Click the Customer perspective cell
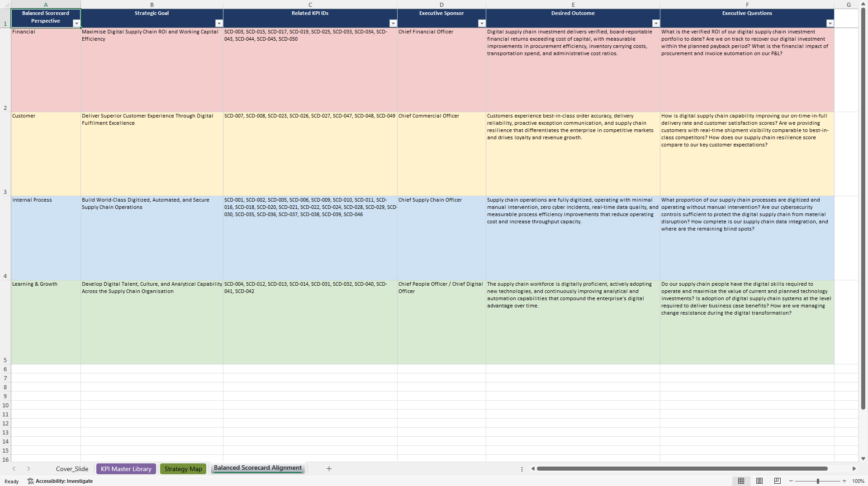 tap(46, 154)
